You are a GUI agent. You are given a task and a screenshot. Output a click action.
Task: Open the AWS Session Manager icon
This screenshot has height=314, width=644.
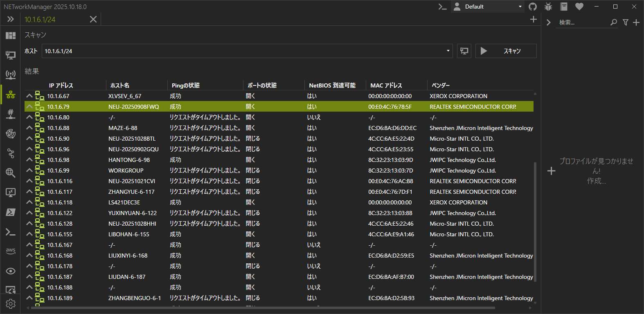click(11, 251)
